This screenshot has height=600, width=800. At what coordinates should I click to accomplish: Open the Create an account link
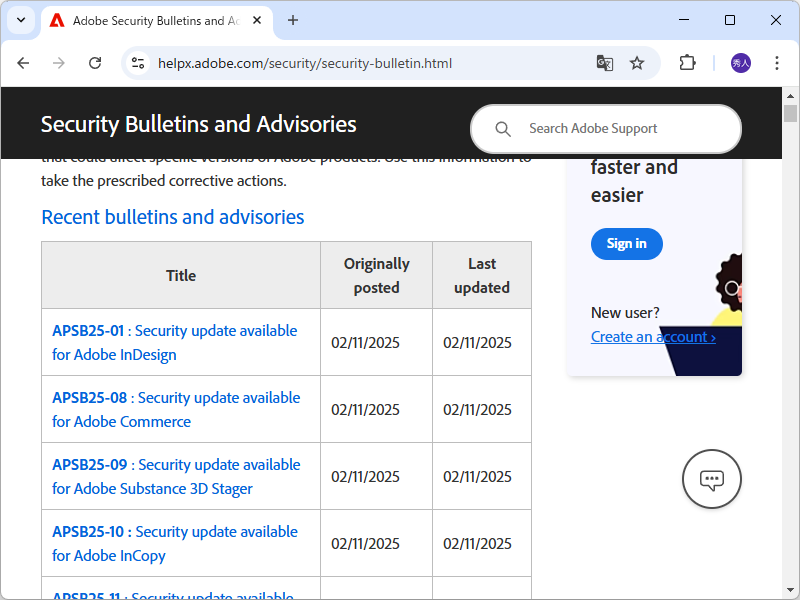pyautogui.click(x=653, y=337)
